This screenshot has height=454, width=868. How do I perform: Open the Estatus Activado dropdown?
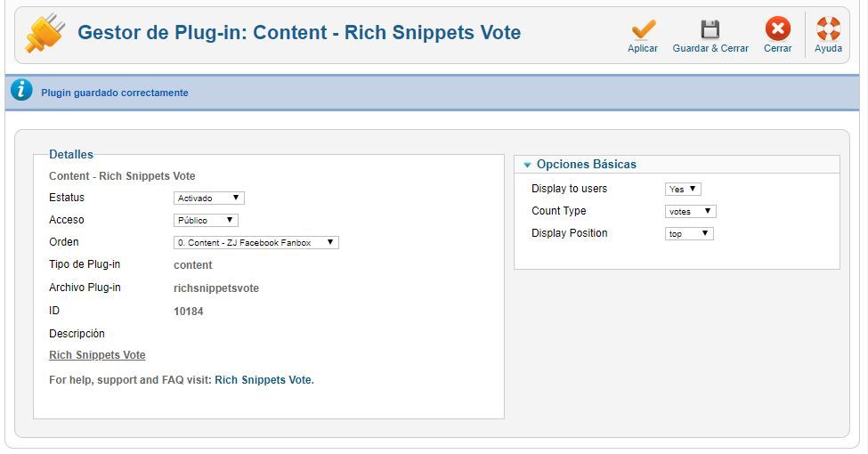[x=208, y=199]
